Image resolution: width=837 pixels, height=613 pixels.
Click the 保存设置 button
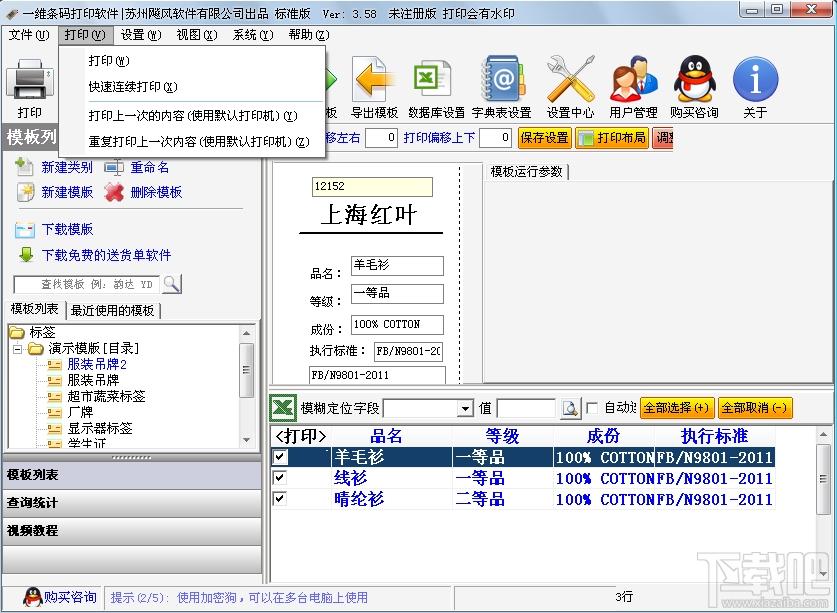tap(544, 138)
